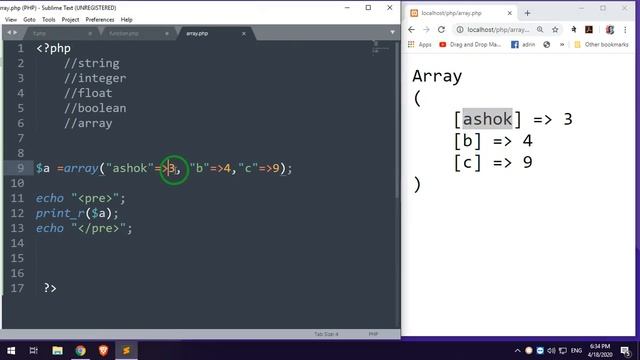Click the [c] => 9 output line

coord(493,162)
